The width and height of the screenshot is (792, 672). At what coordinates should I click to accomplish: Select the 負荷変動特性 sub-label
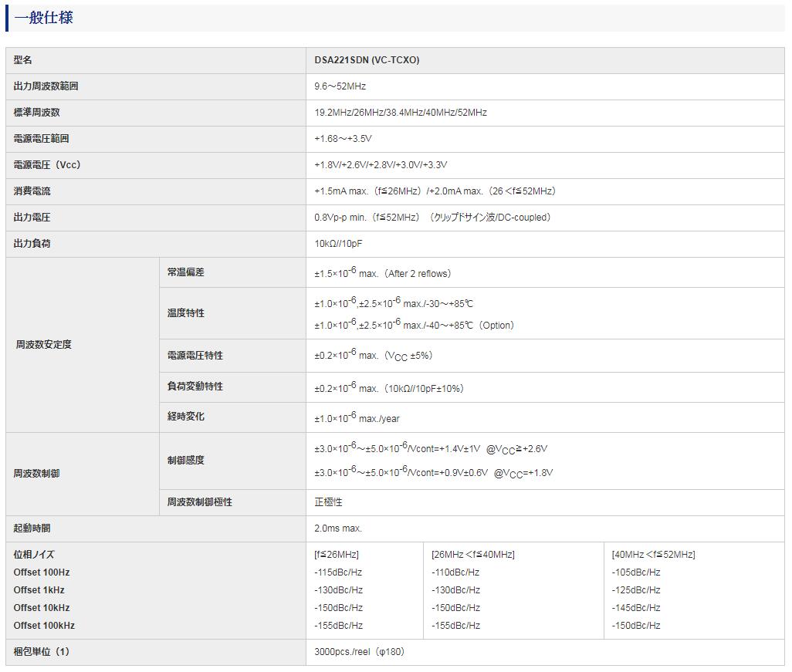[x=195, y=387]
